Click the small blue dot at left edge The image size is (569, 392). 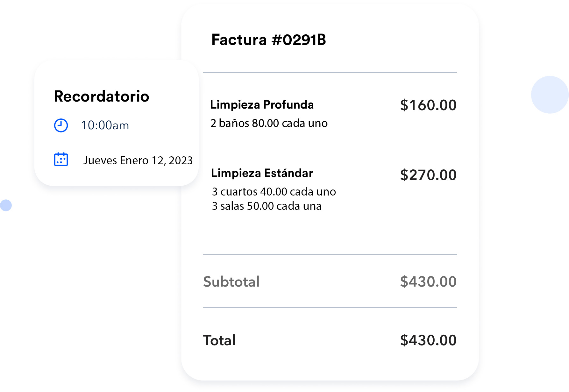(x=6, y=205)
